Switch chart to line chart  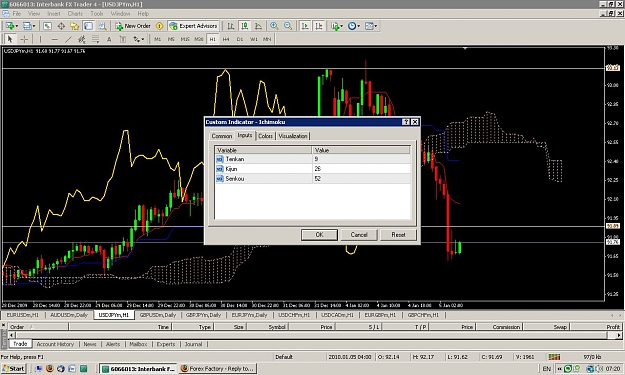[x=258, y=26]
